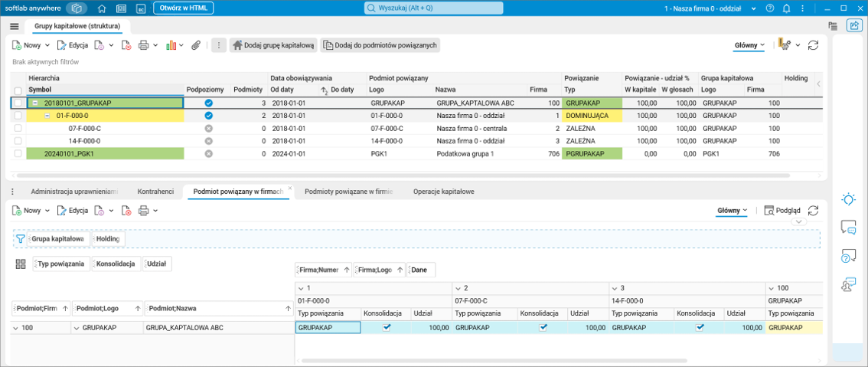This screenshot has height=367, width=868.
Task: Click the lightbulb icon in right sidebar
Action: click(x=848, y=199)
